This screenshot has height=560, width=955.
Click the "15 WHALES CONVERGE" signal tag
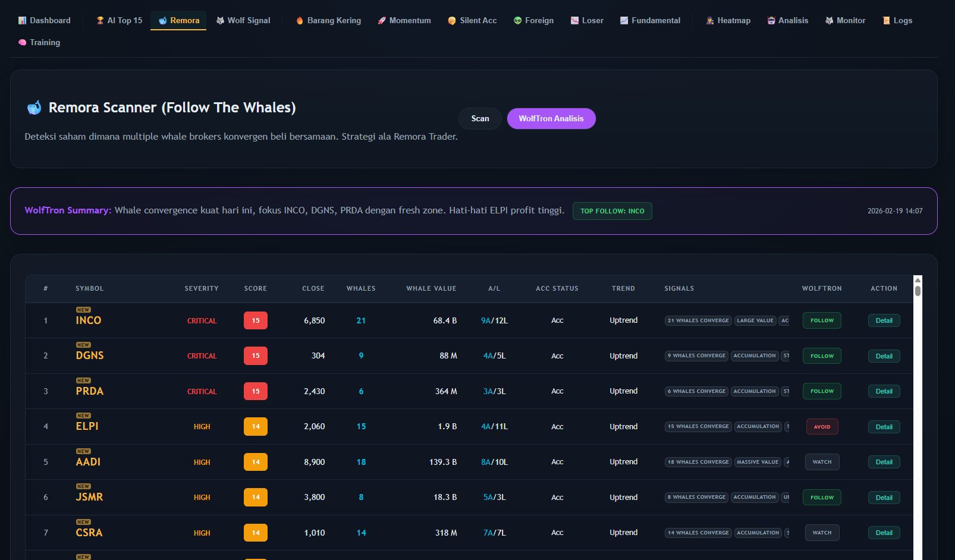(x=698, y=427)
